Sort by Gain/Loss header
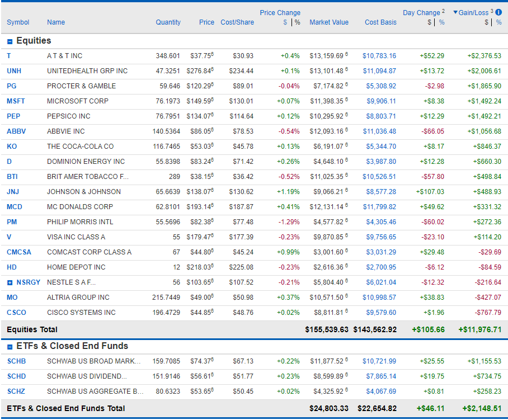Screen dimensions: 508x420 coord(473,13)
